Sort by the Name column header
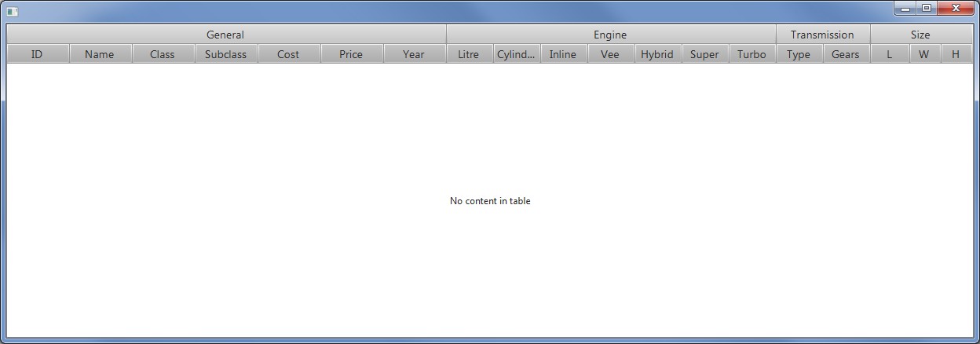Viewport: 980px width, 344px height. [100, 54]
